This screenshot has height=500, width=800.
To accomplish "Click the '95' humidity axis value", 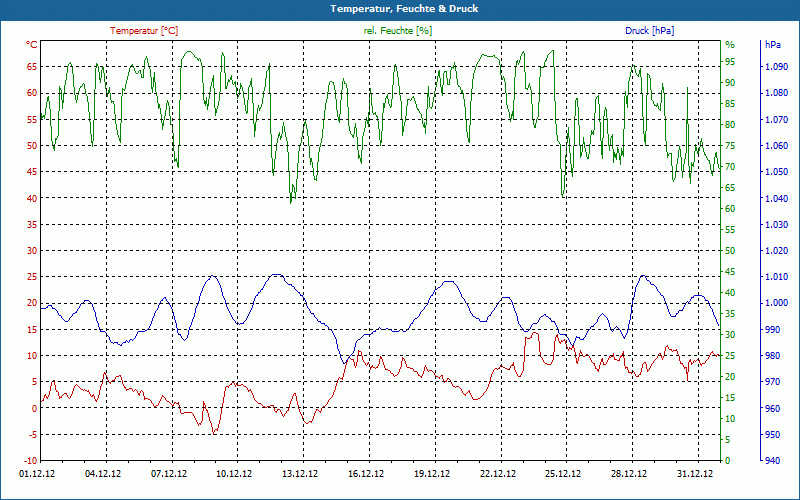I will click(x=730, y=62).
